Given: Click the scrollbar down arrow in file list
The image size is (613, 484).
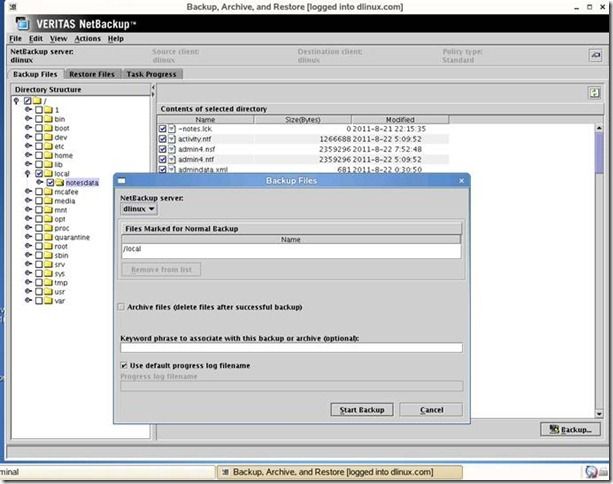Looking at the screenshot, I should coord(599,413).
